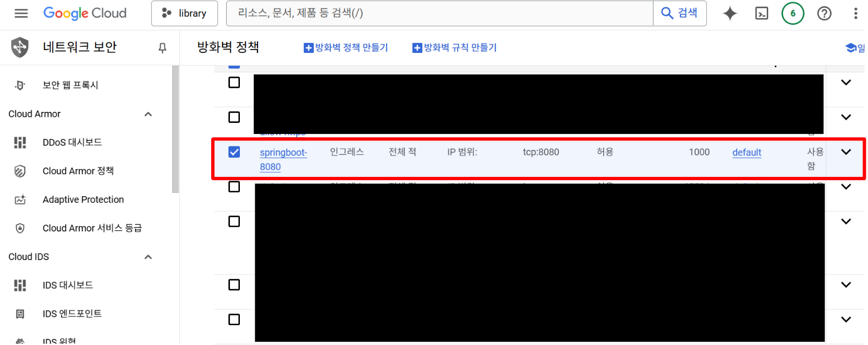Expand the springboot-8080 row details chevron
This screenshot has width=868, height=345.
[x=846, y=152]
